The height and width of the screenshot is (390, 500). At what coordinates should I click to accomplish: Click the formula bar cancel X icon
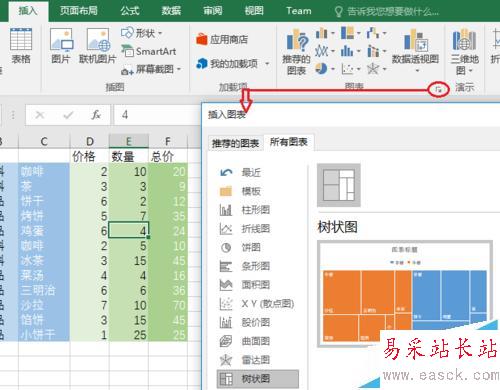tap(40, 115)
